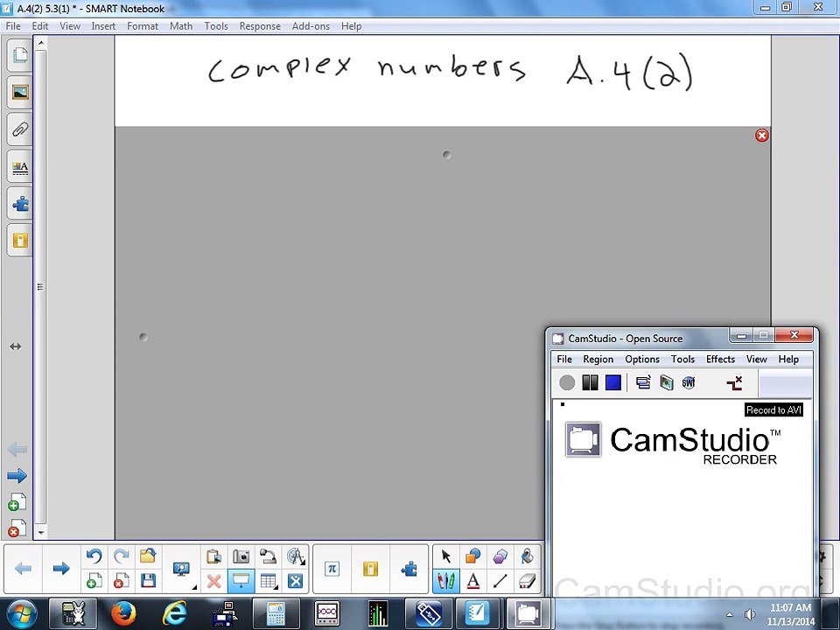840x630 pixels.
Task: Open Internet Explorer from taskbar
Action: point(175,613)
